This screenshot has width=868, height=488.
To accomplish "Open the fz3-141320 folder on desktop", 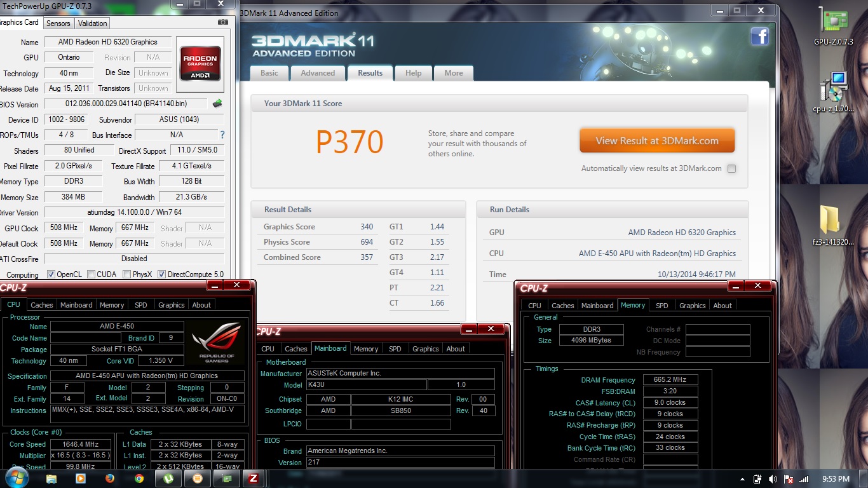I will click(x=833, y=226).
